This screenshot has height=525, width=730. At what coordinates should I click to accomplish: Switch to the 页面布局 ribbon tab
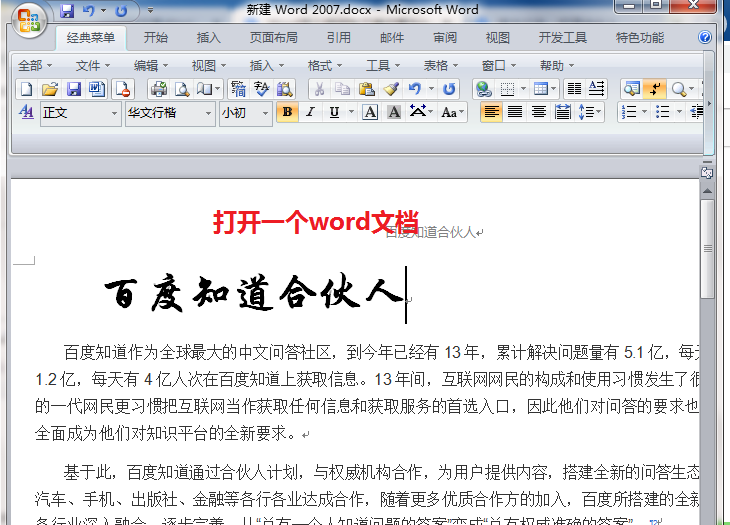[x=273, y=38]
